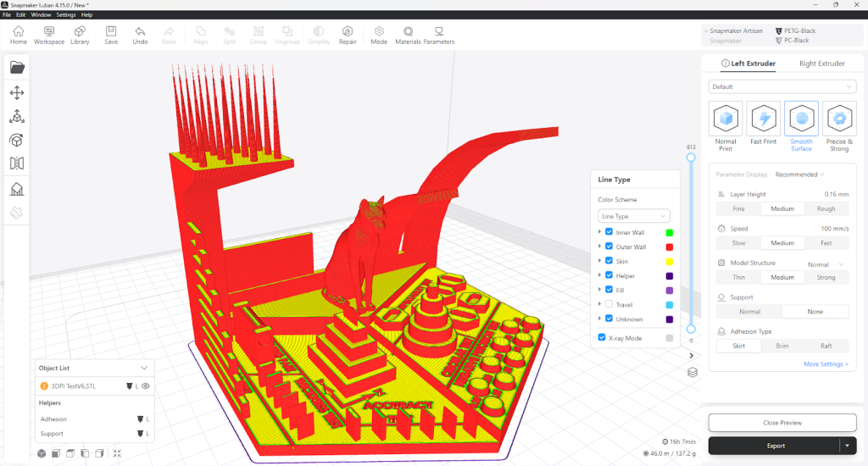Click the layers icon below the slider
This screenshot has height=466, width=868.
pyautogui.click(x=692, y=373)
